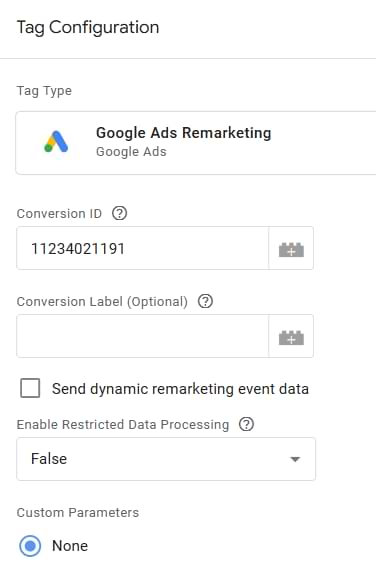Show help for Conversion Label (Optional)
Image resolution: width=376 pixels, height=563 pixels.
[205, 301]
